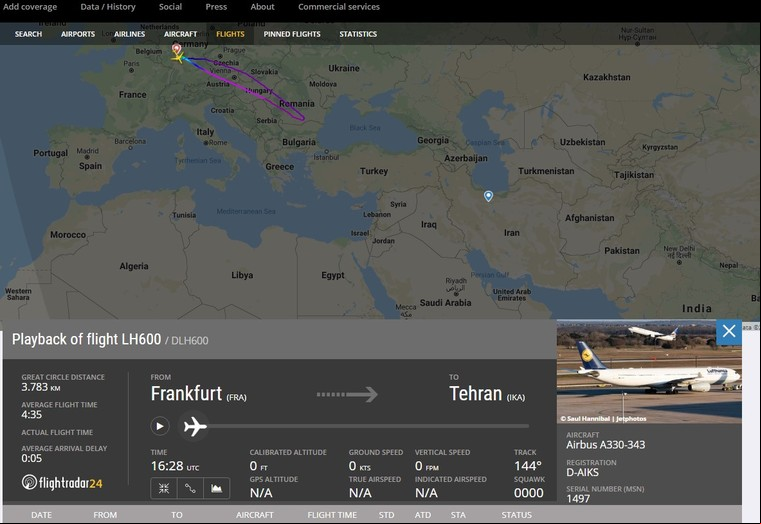The height and width of the screenshot is (524, 761).
Task: Open the Press menu item
Action: click(x=216, y=7)
